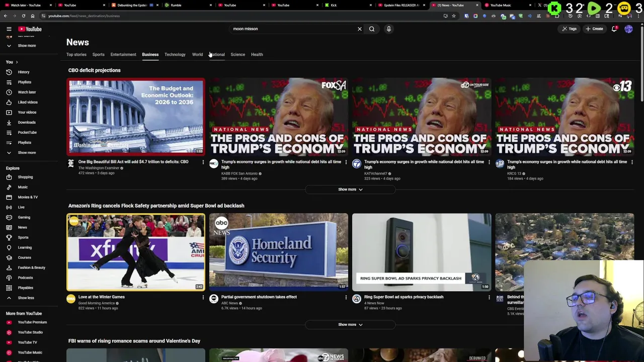This screenshot has width=644, height=362.
Task: Open PocketTube in the sidebar
Action: [27, 132]
